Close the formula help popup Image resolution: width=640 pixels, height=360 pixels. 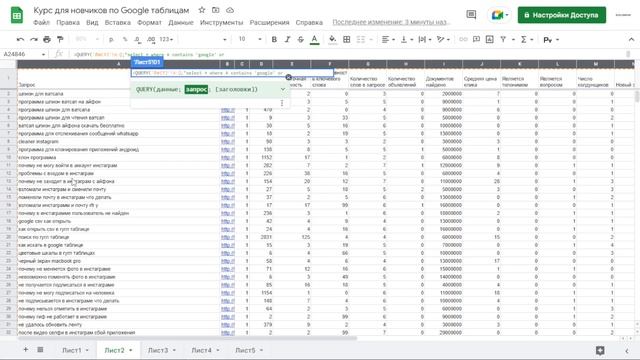[x=289, y=77]
